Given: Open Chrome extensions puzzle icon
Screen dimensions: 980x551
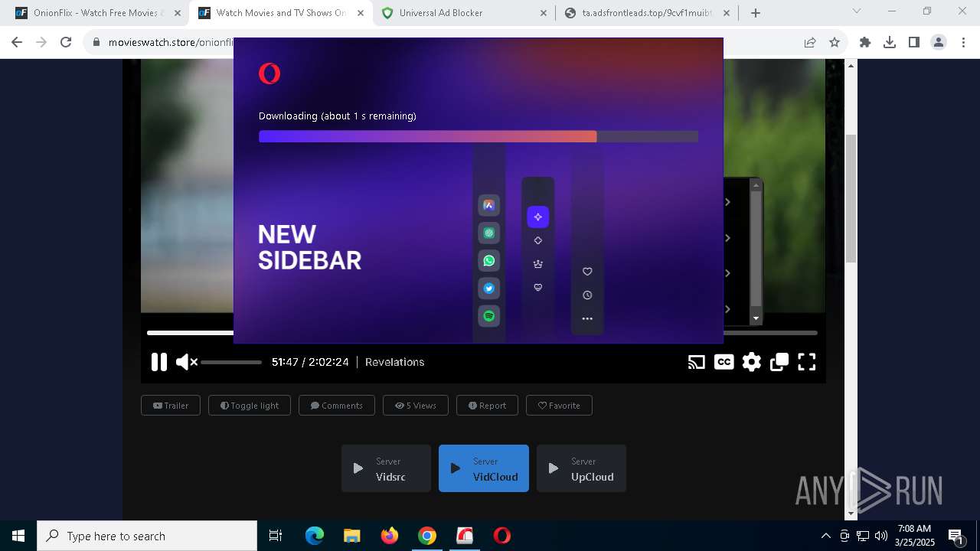Looking at the screenshot, I should point(865,43).
